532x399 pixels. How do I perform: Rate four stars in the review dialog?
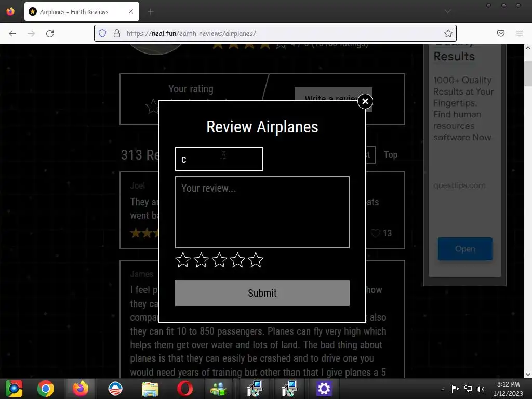point(237,260)
